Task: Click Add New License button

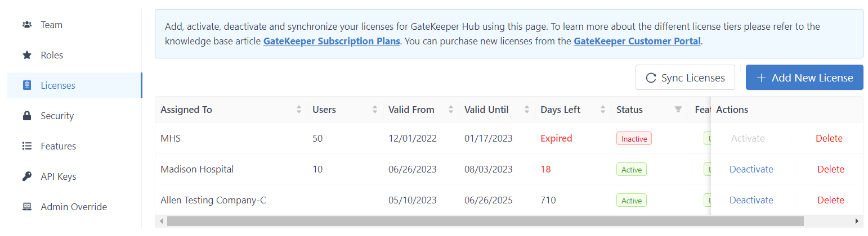Action: point(804,78)
